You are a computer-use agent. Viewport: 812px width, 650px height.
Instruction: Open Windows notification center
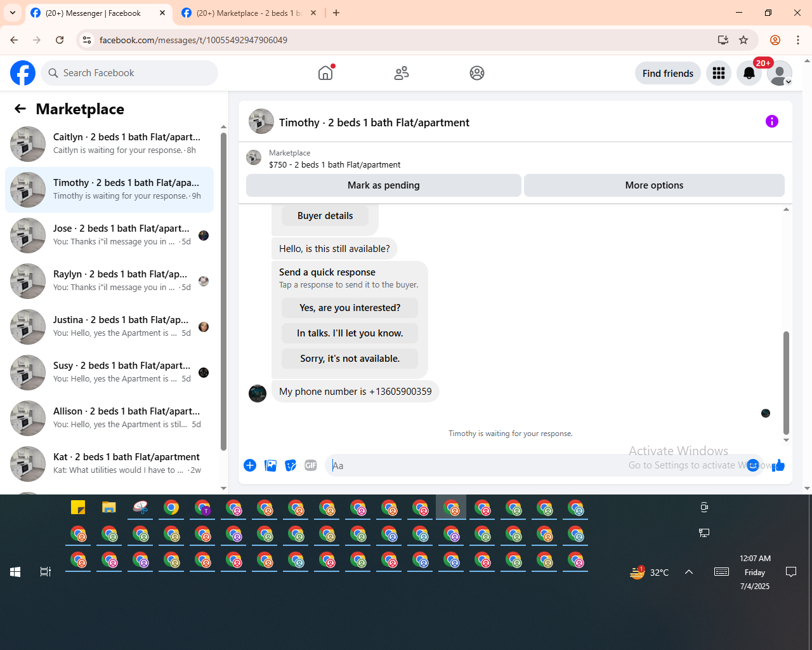[791, 572]
